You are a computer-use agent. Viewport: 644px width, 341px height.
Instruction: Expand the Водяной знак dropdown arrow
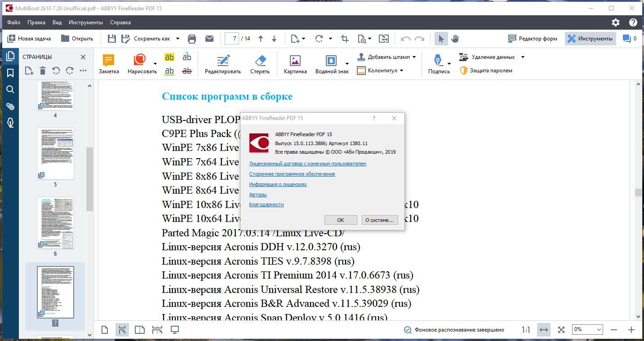point(347,64)
